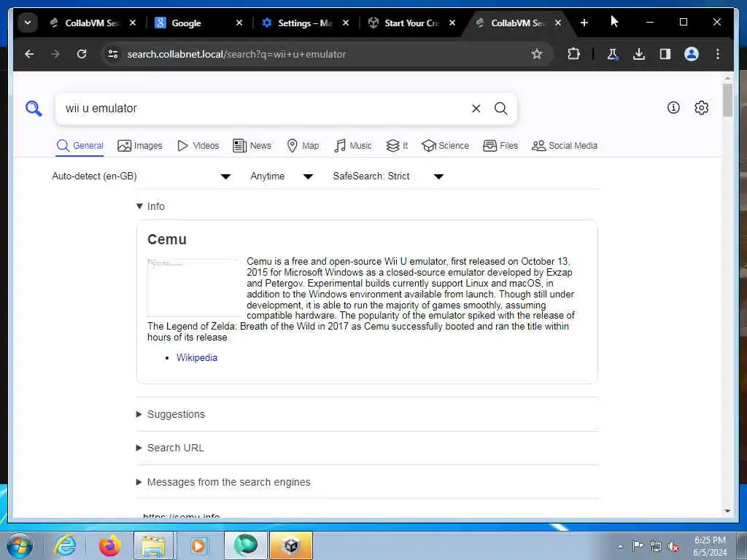Select the General category tab
This screenshot has height=560, width=747.
80,146
